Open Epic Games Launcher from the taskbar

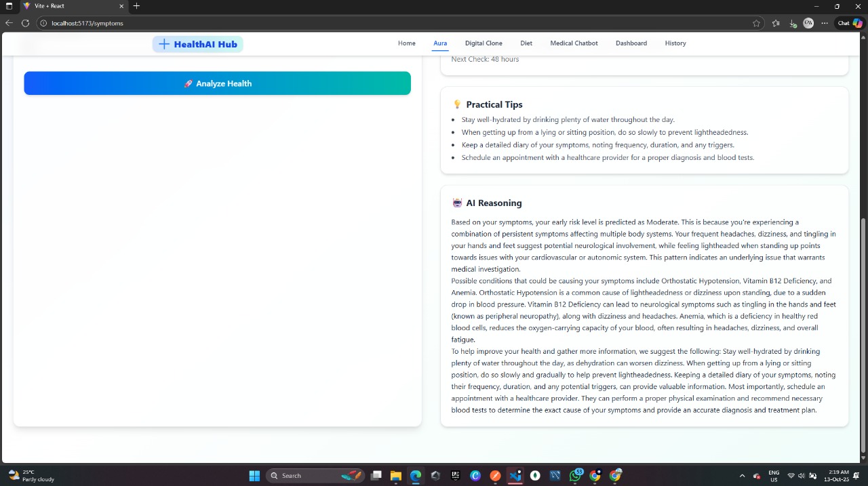click(x=456, y=476)
